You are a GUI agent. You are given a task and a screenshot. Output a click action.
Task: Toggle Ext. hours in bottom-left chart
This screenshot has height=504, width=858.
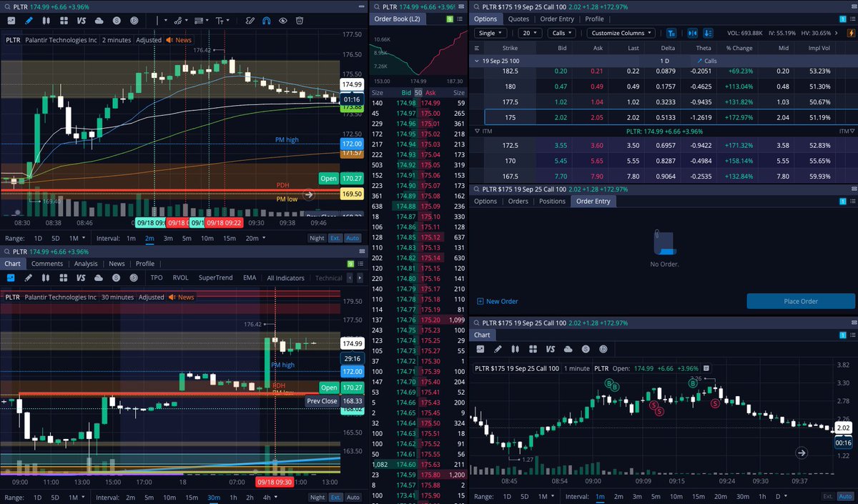pyautogui.click(x=335, y=497)
